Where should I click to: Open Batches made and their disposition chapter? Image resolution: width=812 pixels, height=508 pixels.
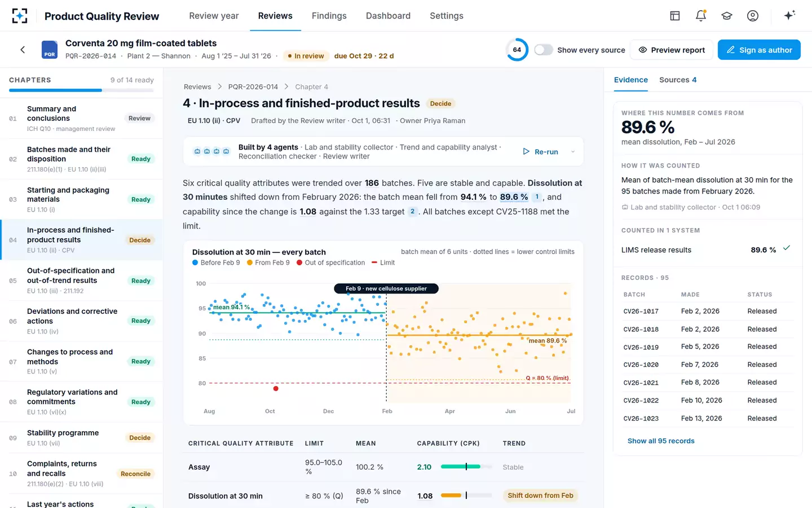(82, 159)
